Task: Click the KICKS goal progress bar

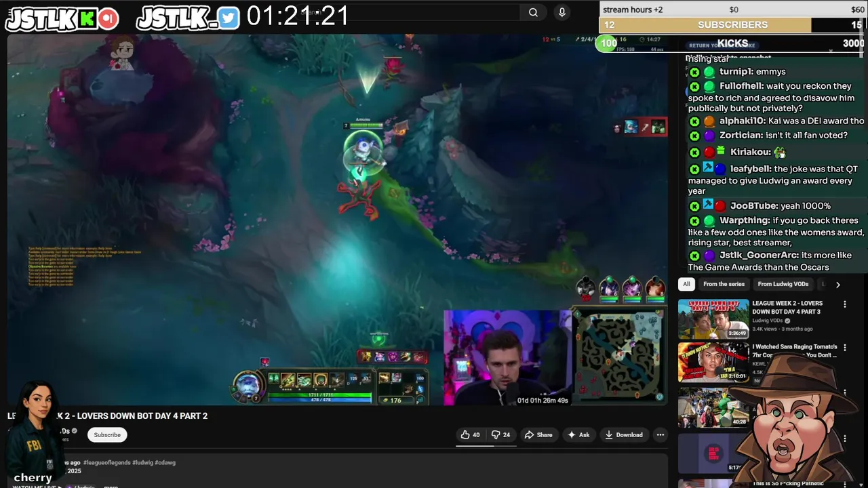Action: [733, 43]
